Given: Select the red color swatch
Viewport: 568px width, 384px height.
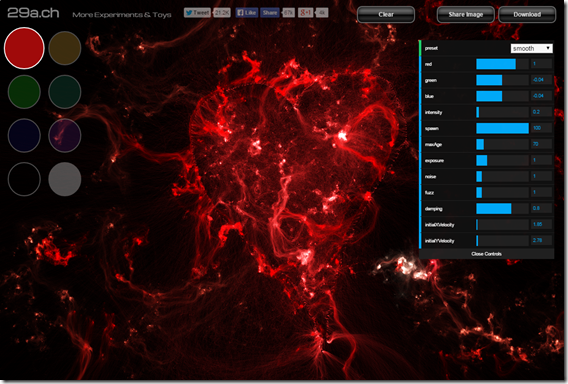Looking at the screenshot, I should [24, 48].
